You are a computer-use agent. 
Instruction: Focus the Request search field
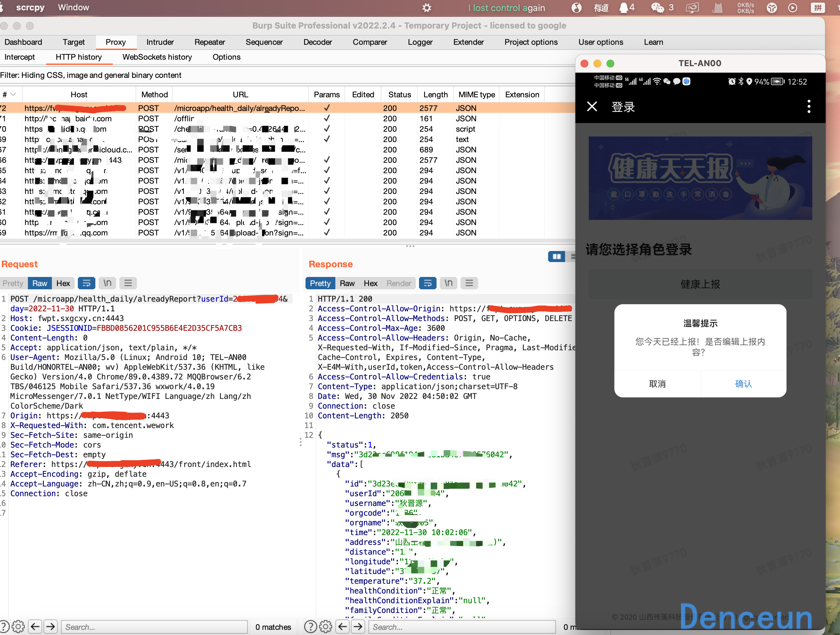coord(154,627)
